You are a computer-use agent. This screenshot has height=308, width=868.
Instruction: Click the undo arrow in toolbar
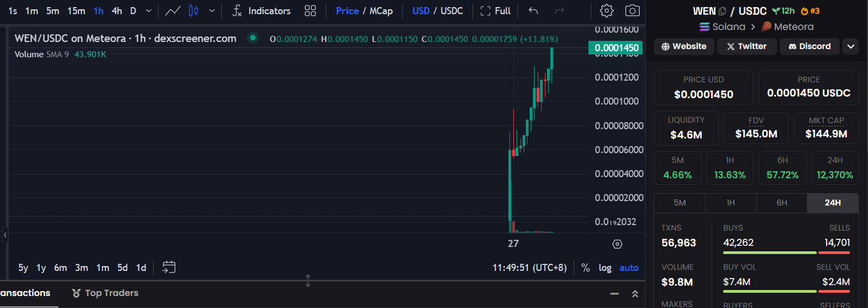coord(533,11)
